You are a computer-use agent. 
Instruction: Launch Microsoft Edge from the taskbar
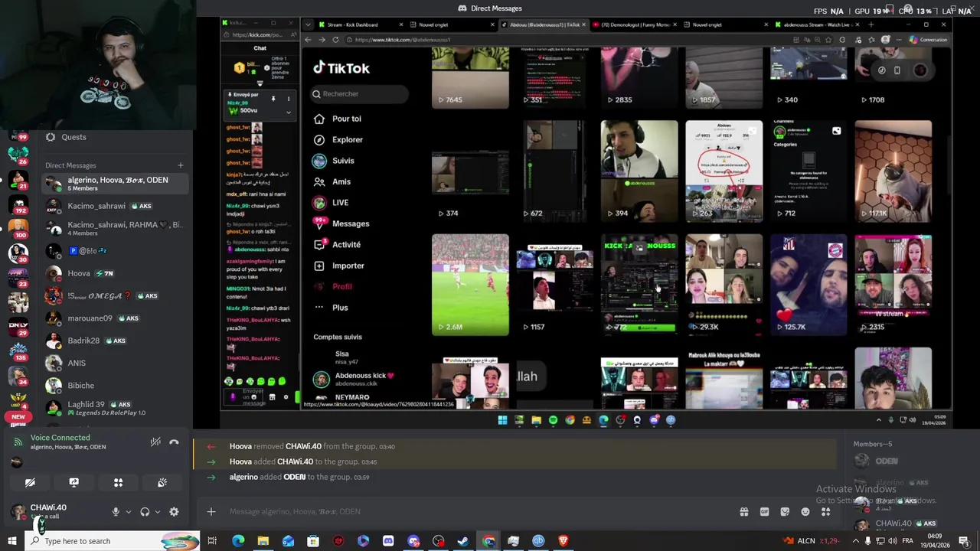[x=237, y=541]
